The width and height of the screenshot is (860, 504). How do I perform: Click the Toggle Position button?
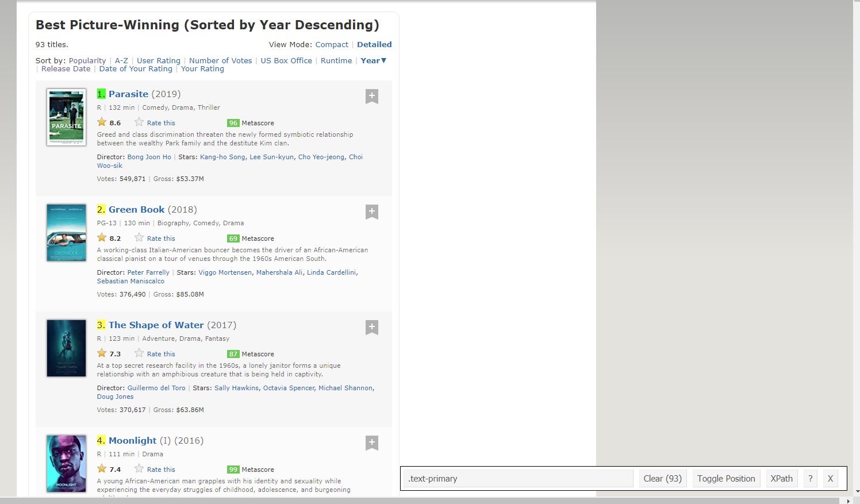(x=726, y=478)
